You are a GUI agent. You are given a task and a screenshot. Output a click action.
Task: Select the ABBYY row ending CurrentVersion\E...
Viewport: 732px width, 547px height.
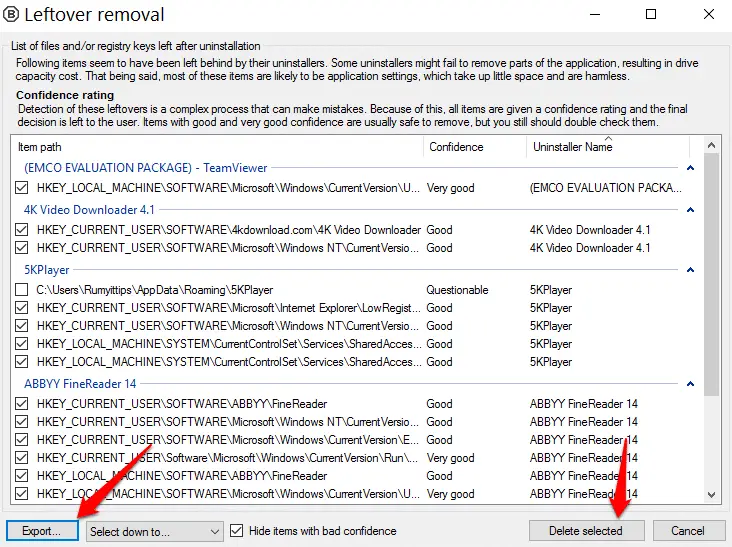tap(350, 440)
